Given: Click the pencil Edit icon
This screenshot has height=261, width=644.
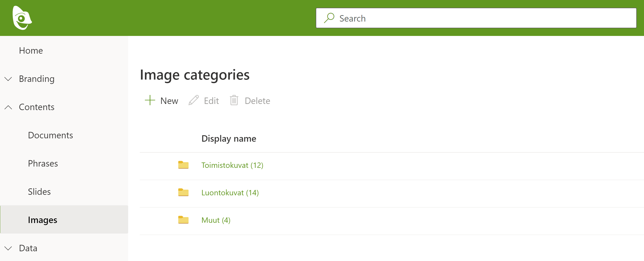Looking at the screenshot, I should [194, 100].
